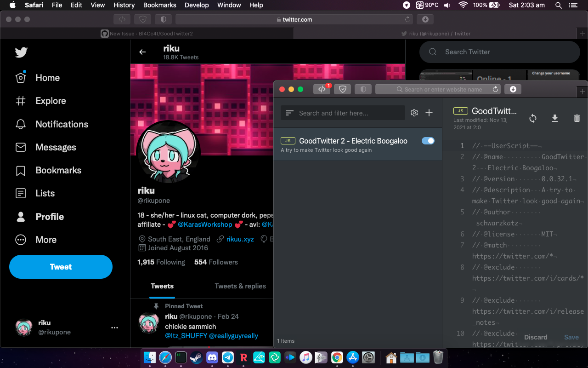This screenshot has width=588, height=368.
Task: Open Notifications from the bell icon
Action: [x=21, y=124]
